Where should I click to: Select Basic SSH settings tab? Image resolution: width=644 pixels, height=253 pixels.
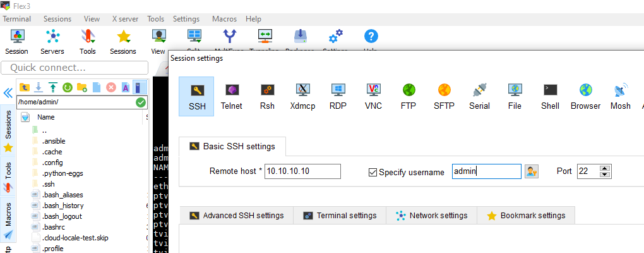click(232, 147)
